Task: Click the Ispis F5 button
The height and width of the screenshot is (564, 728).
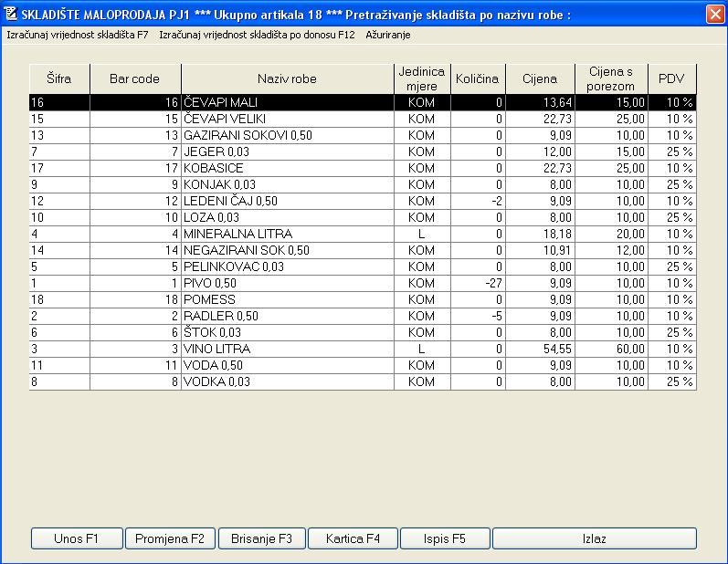Action: (445, 538)
